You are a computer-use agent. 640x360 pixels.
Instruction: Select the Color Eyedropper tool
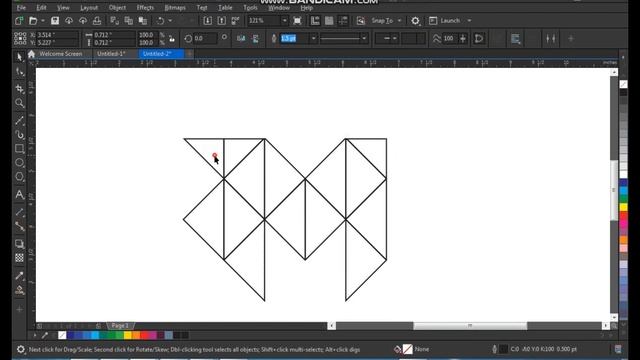pos(19,276)
